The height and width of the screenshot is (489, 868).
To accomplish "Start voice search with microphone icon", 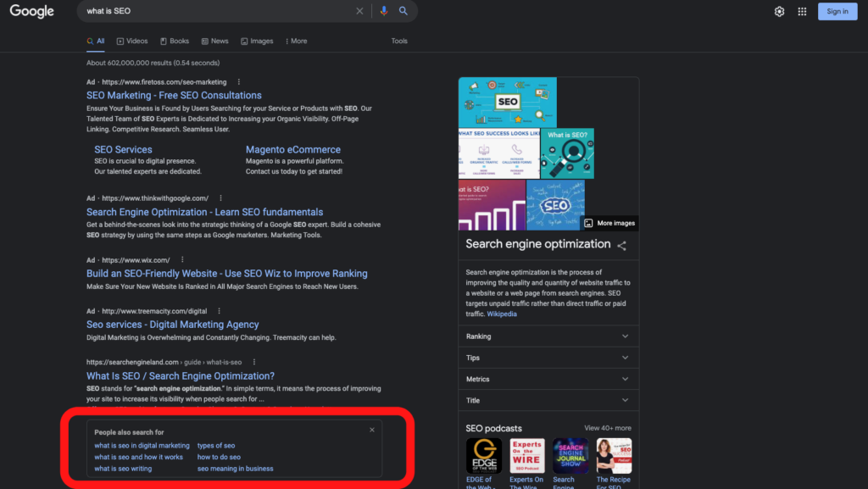I will pyautogui.click(x=383, y=11).
